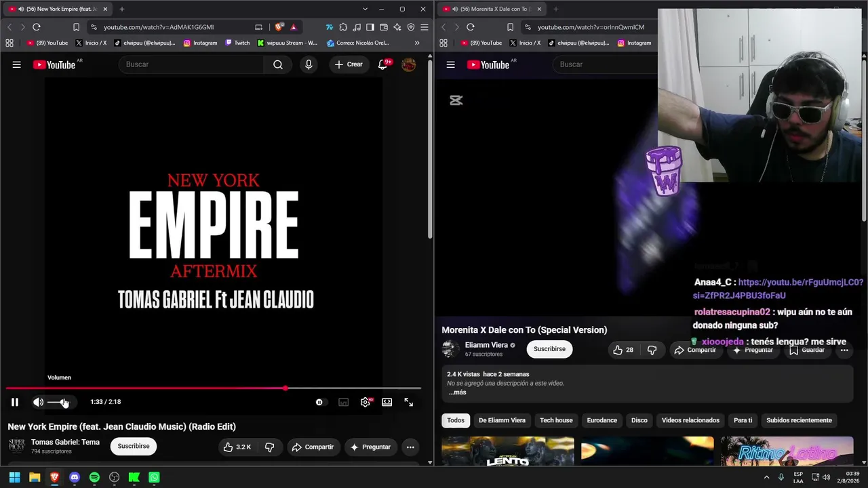Select the Tech house filter chip

556,420
